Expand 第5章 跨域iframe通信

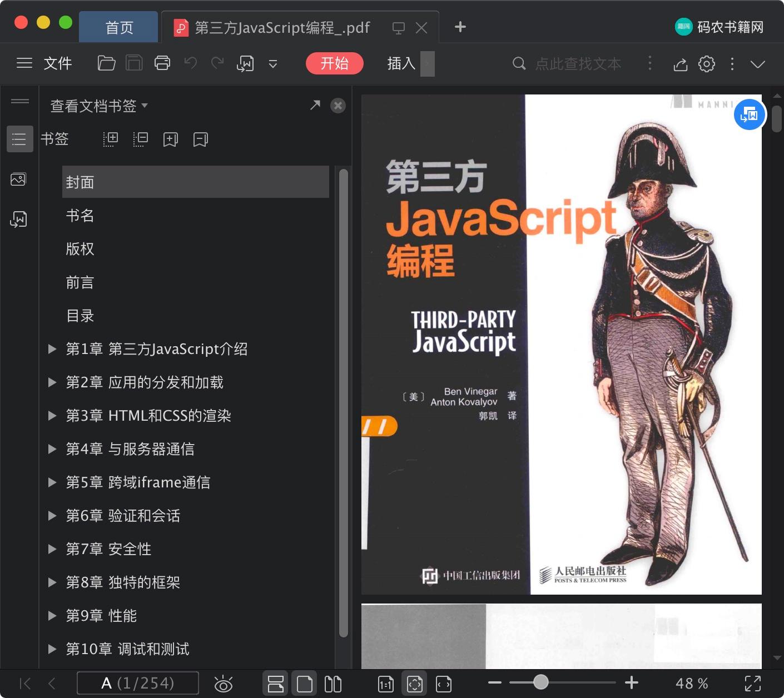pos(52,482)
